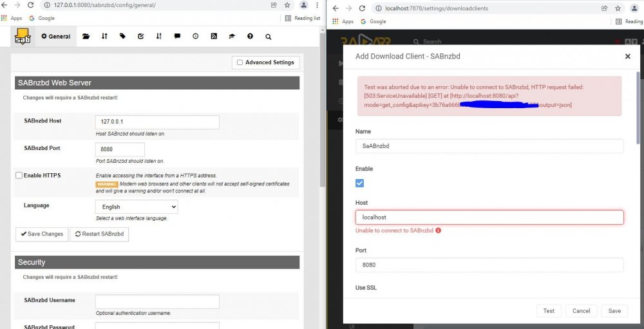Click the SABnzbd logo icon
The width and height of the screenshot is (644, 329).
pyautogui.click(x=23, y=37)
